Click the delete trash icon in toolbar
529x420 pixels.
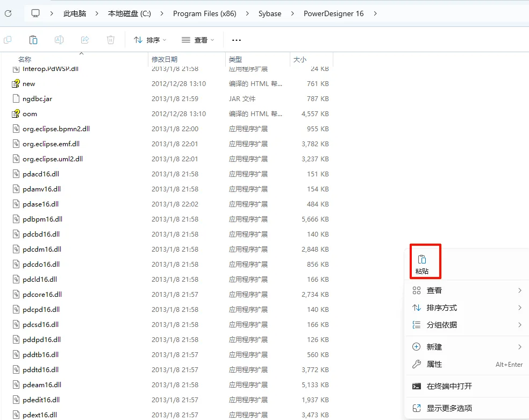[x=111, y=40]
